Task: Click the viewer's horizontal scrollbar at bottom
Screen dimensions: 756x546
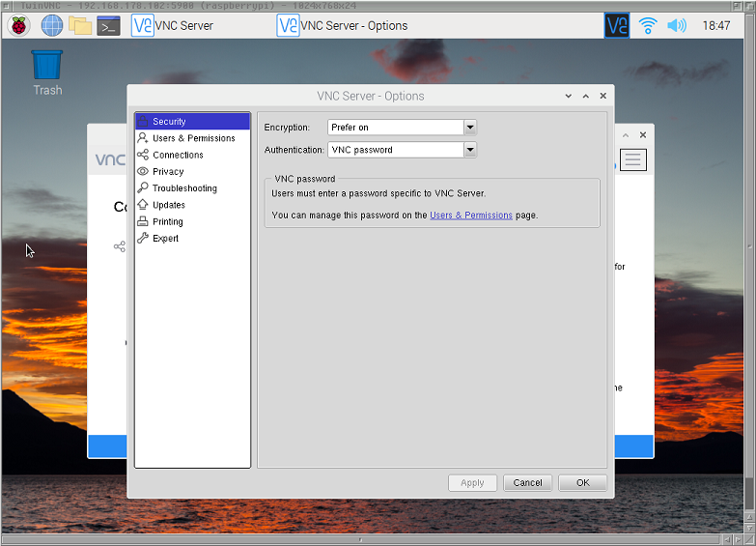Action: [361, 539]
